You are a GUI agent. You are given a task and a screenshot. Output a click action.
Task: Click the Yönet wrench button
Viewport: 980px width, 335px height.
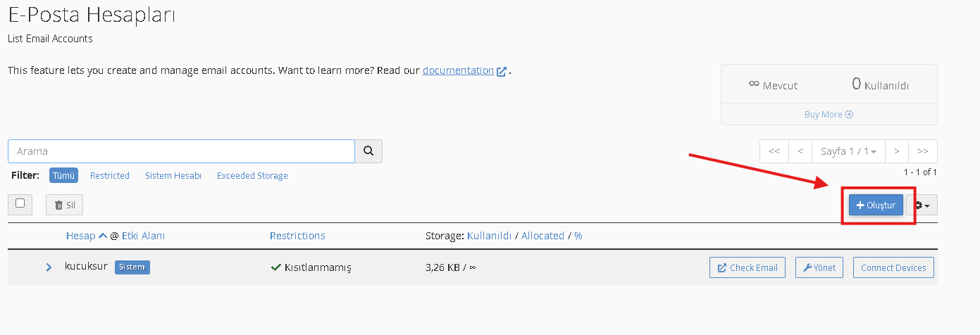819,267
